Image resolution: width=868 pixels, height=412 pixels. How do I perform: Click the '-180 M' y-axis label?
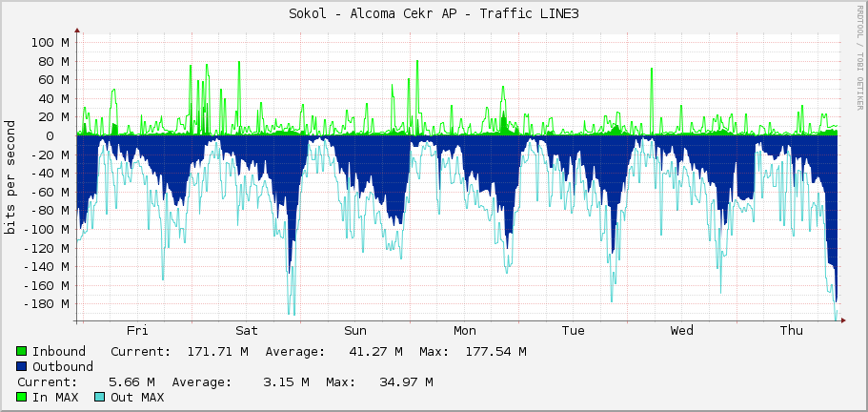pyautogui.click(x=47, y=304)
